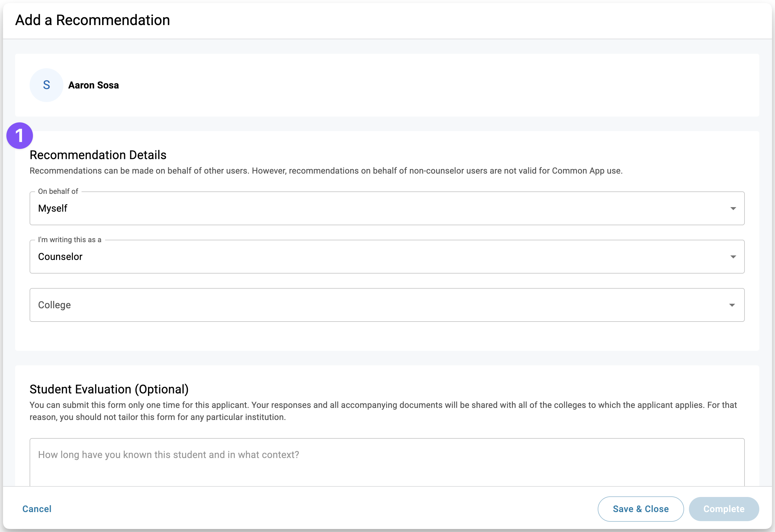
Task: Click the Aaron Sosa student name
Action: tap(93, 85)
